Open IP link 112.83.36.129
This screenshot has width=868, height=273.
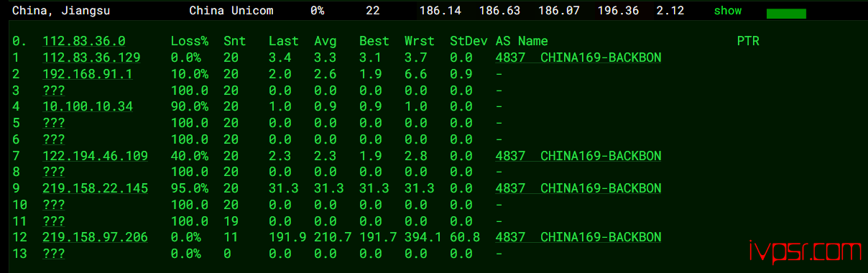click(x=91, y=57)
